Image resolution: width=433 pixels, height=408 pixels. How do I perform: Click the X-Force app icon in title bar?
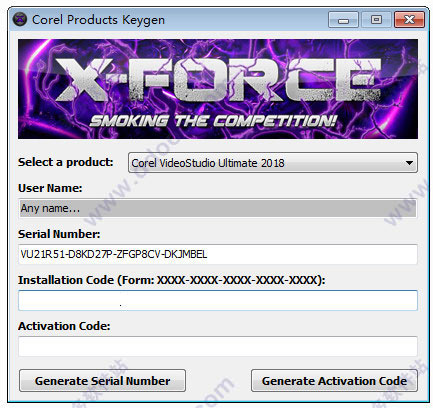pos(20,19)
